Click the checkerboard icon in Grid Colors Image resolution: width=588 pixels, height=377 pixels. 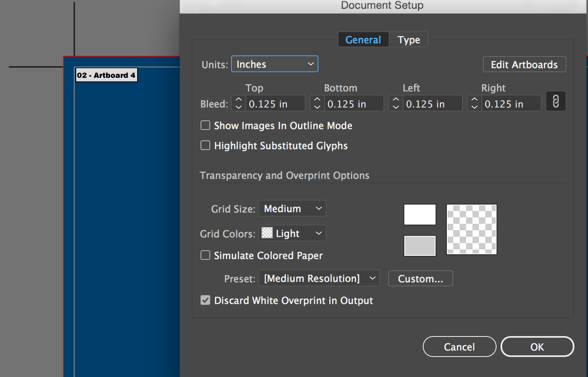[267, 233]
